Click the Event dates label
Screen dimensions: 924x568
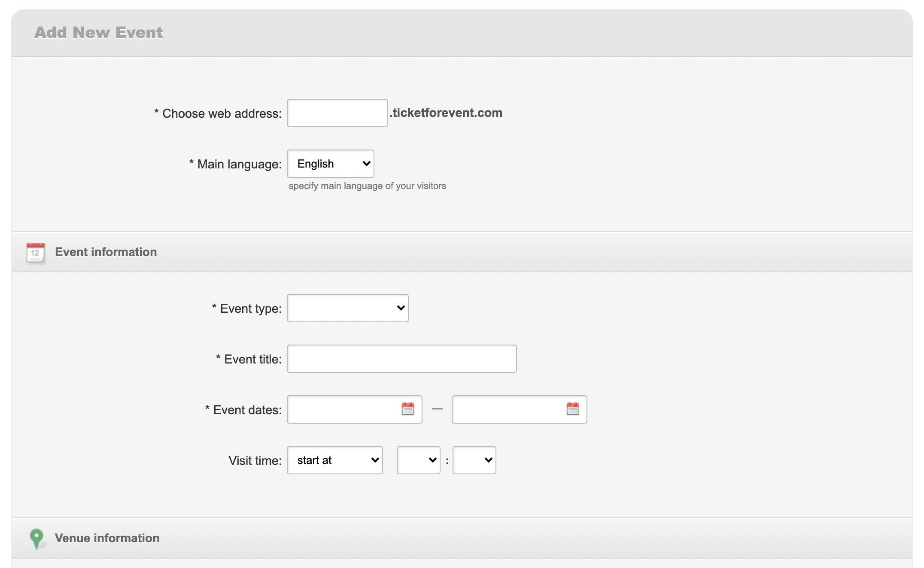coord(247,410)
